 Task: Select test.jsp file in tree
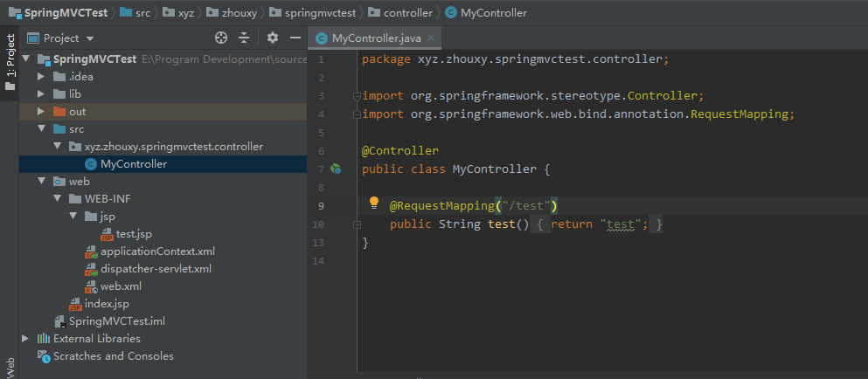click(x=134, y=234)
